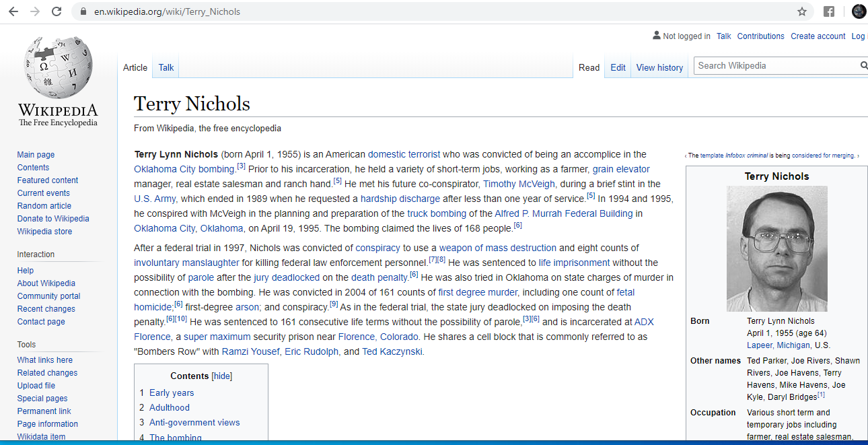Open the life imprisonment link
This screenshot has height=445, width=868.
[x=574, y=263]
